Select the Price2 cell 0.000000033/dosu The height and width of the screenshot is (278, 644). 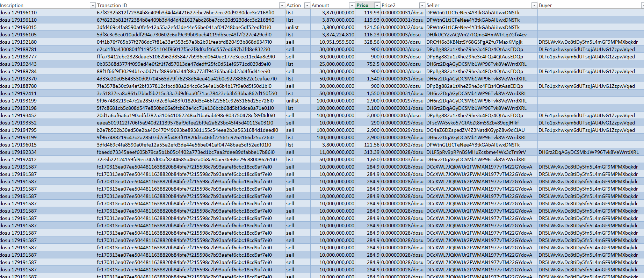[403, 159]
